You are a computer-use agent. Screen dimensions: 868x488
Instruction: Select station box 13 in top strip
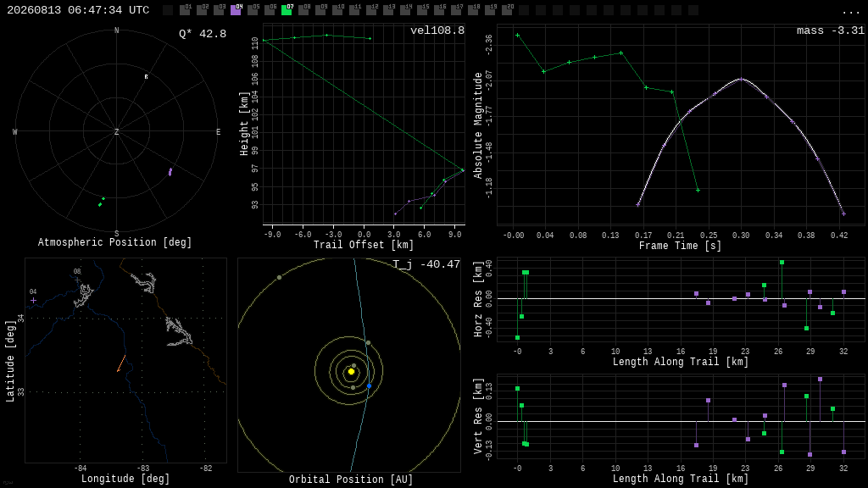(388, 10)
